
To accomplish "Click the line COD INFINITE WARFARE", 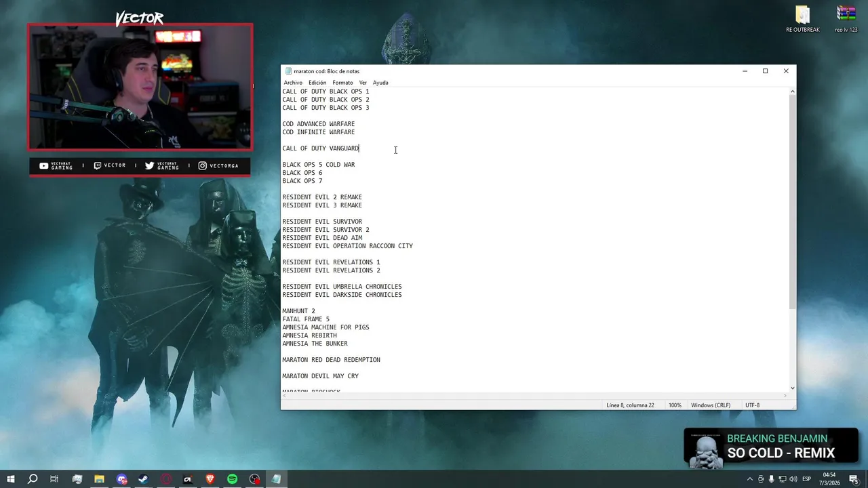I will (x=319, y=132).
